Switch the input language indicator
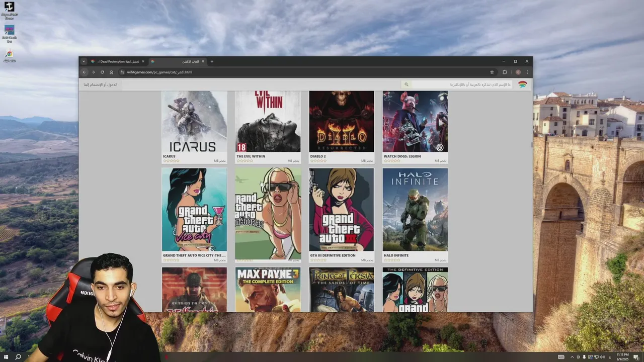The width and height of the screenshot is (644, 362). [610, 357]
